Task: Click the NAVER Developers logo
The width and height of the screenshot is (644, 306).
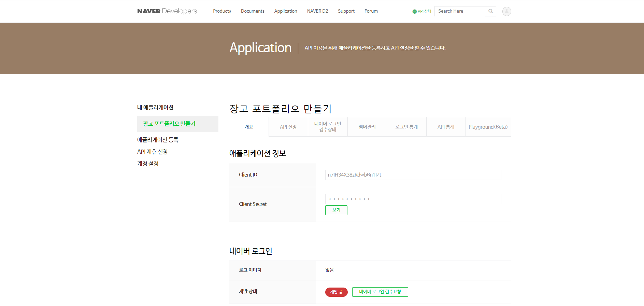Action: click(x=167, y=11)
